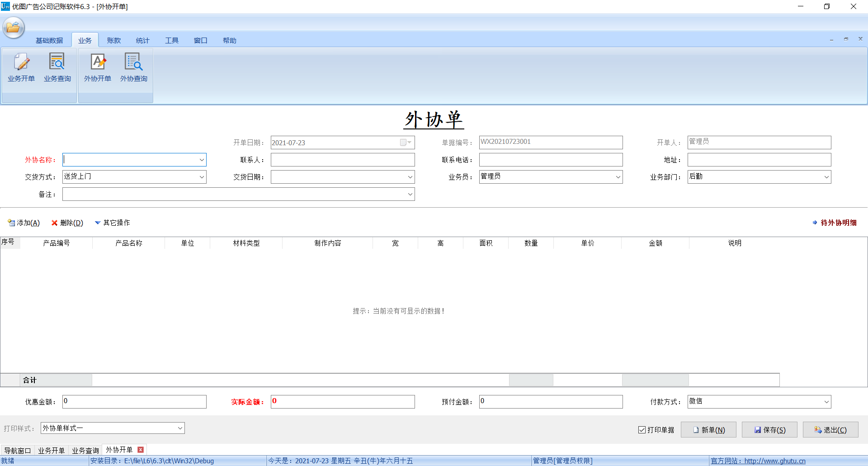Click the 产品编号 column header

(x=57, y=243)
